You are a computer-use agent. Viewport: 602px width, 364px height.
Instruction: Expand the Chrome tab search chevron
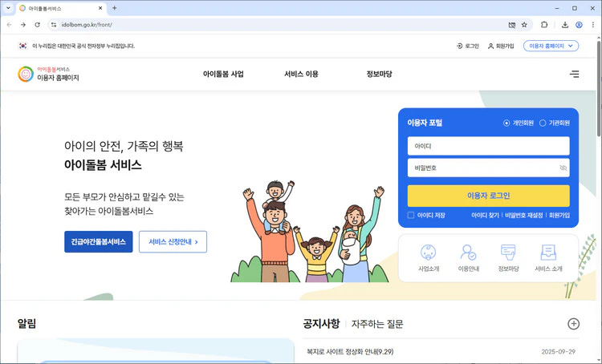pos(8,8)
